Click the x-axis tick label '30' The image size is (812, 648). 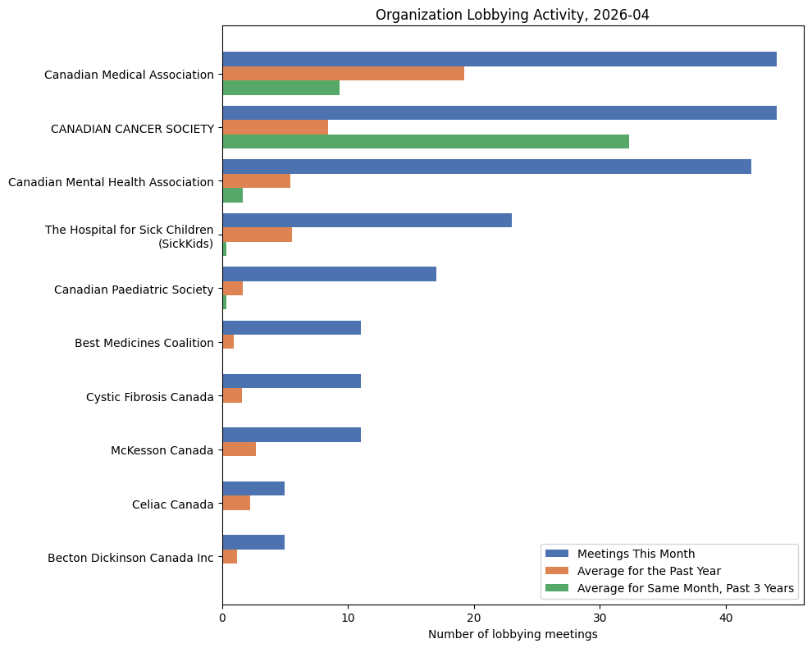point(600,618)
